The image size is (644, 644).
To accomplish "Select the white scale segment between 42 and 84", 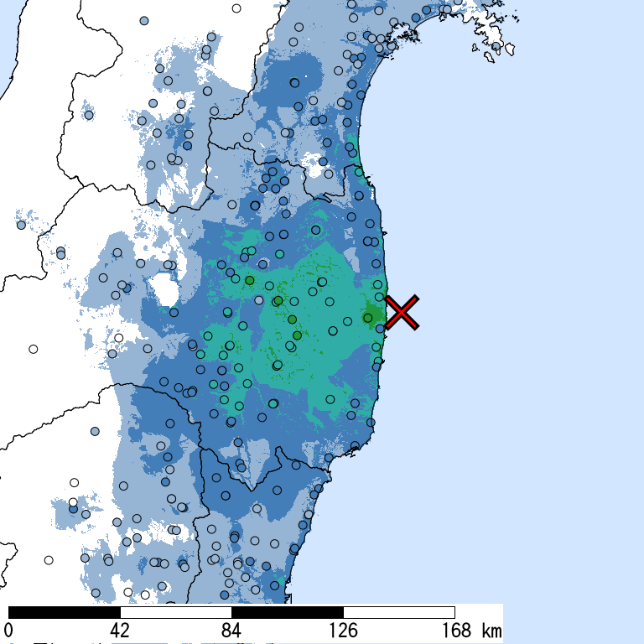I will (175, 612).
